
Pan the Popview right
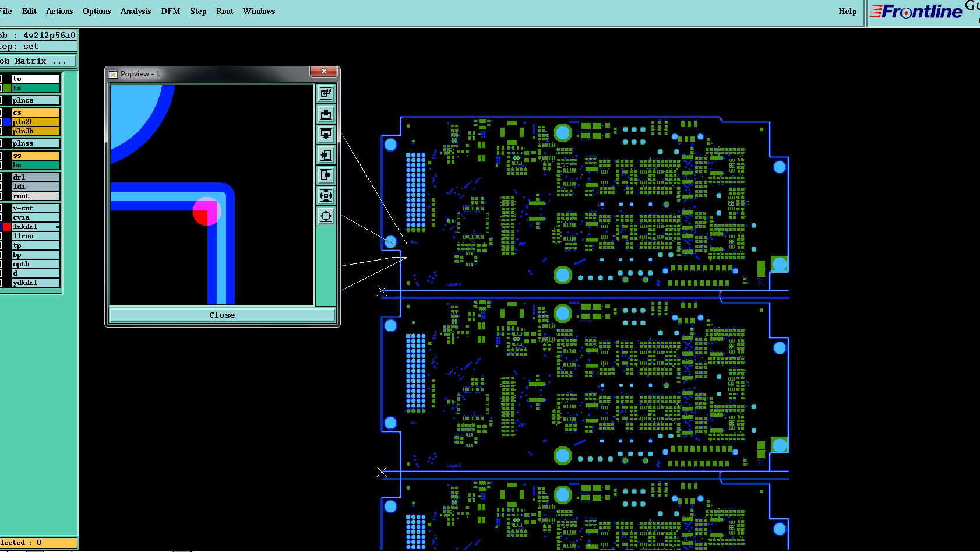click(x=326, y=175)
